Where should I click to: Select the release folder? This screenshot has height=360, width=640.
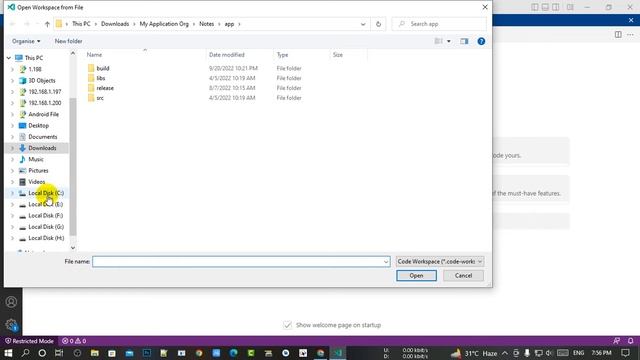coord(105,88)
